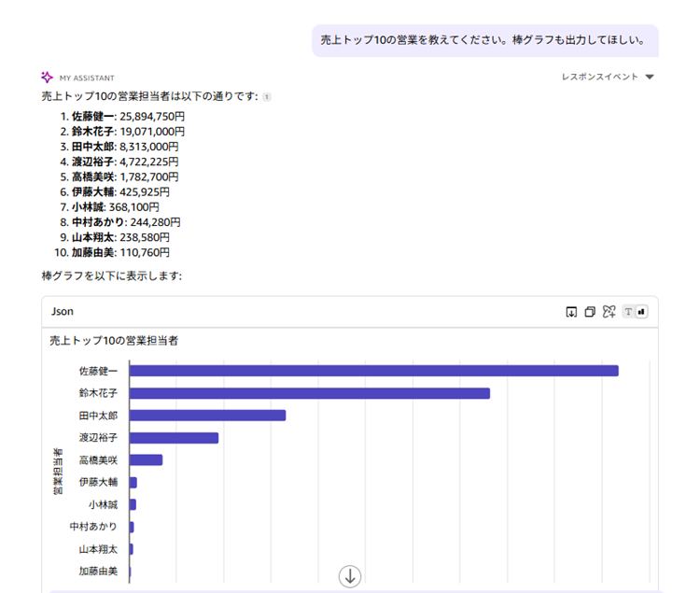Switch to bar chart view toggle
Viewport: 700px width, 593px height.
coord(641,312)
